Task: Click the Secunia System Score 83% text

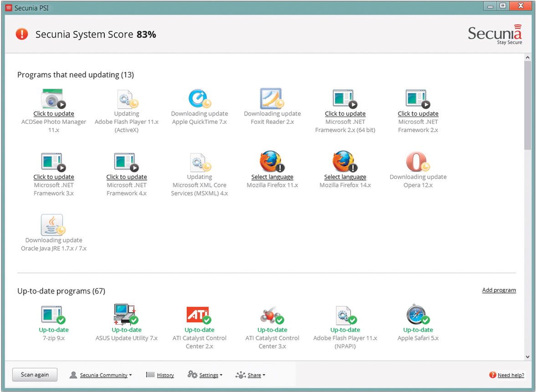Action: click(x=96, y=34)
